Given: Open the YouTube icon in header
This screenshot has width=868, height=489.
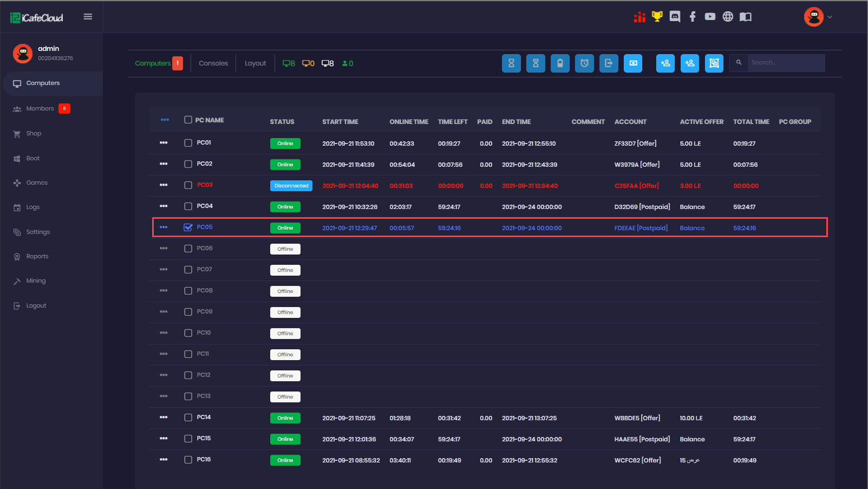Looking at the screenshot, I should click(x=710, y=17).
